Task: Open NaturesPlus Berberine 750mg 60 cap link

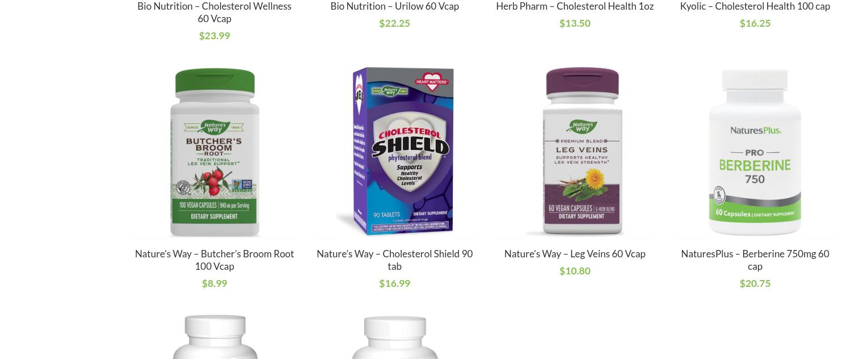Action: pyautogui.click(x=755, y=260)
